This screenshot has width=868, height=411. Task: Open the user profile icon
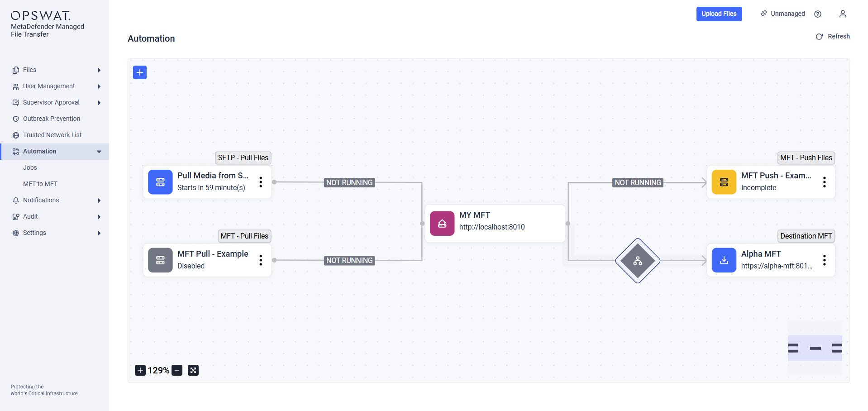click(843, 14)
